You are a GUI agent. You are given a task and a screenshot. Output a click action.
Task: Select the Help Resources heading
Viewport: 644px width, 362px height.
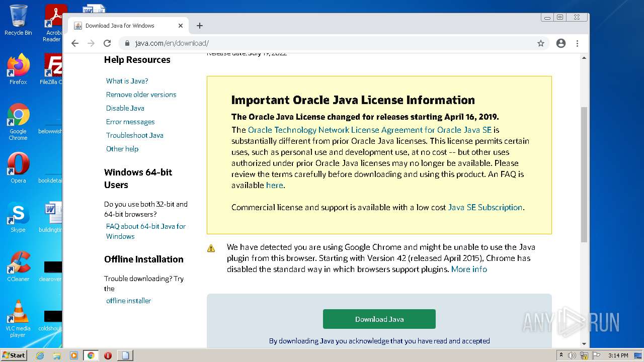pos(137,60)
